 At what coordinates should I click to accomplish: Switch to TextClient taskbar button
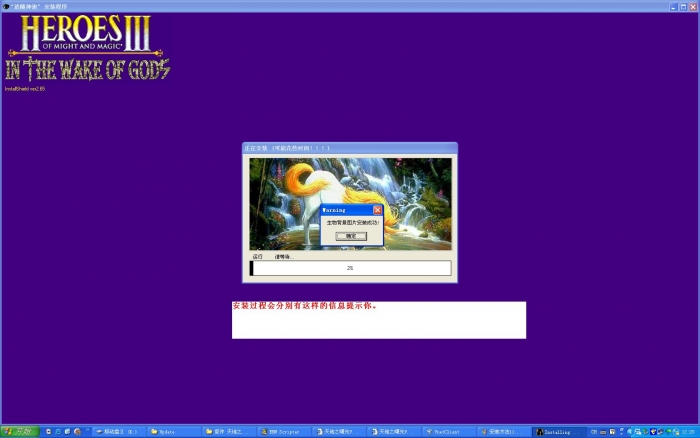coord(448,432)
